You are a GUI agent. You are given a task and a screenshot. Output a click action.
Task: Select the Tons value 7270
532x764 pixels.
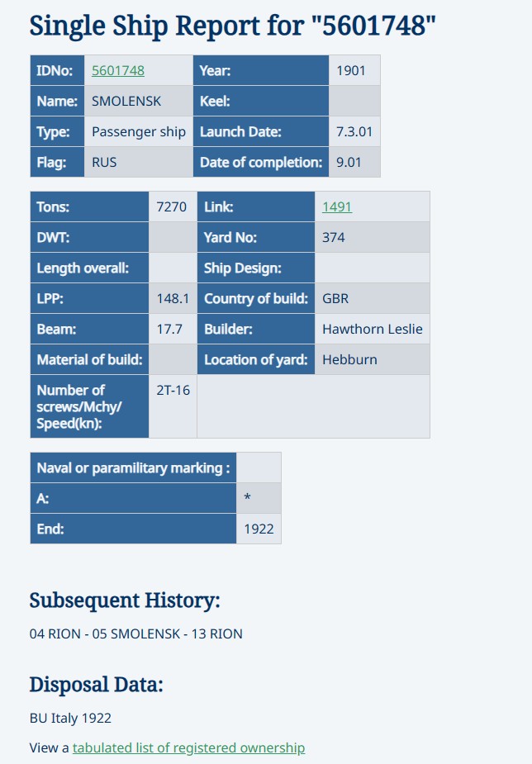[x=172, y=206]
